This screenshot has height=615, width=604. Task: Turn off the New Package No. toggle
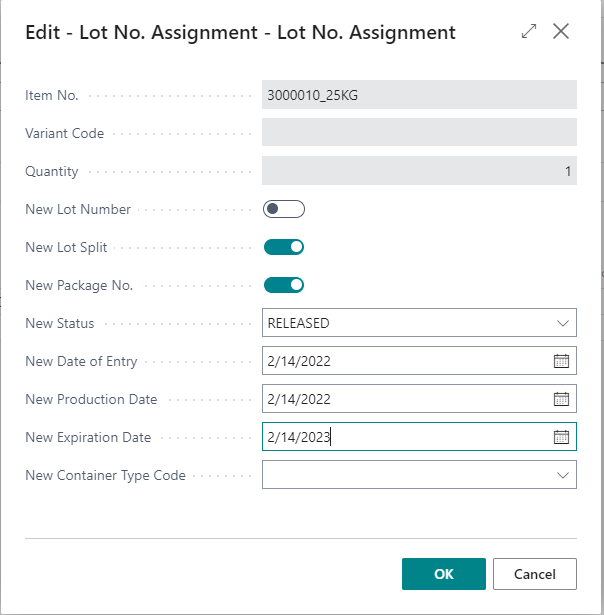click(284, 285)
